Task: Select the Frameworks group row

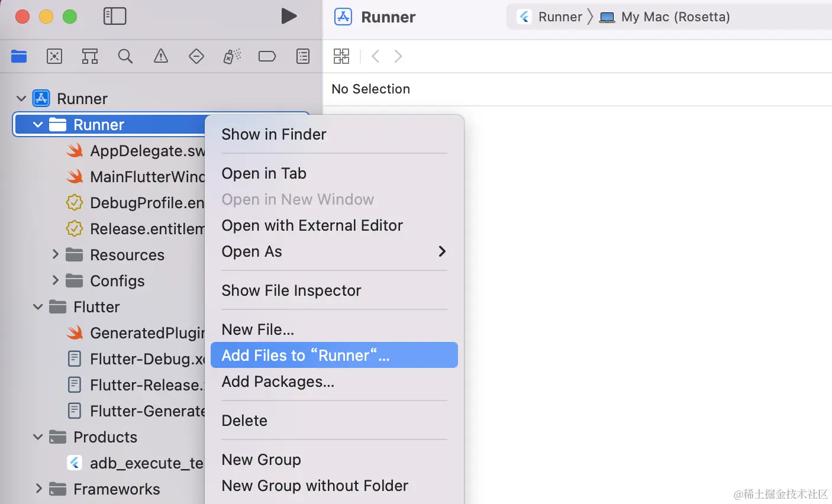Action: point(104,489)
